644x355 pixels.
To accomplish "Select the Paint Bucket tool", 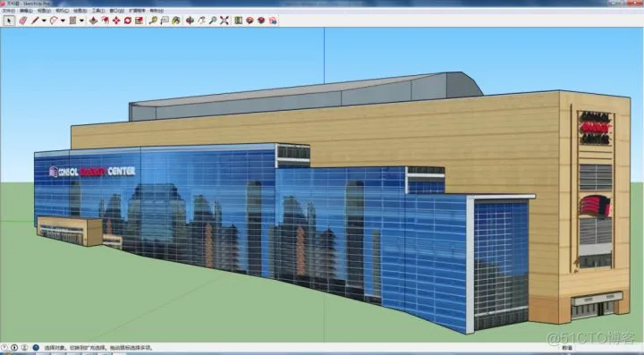I will tap(176, 21).
